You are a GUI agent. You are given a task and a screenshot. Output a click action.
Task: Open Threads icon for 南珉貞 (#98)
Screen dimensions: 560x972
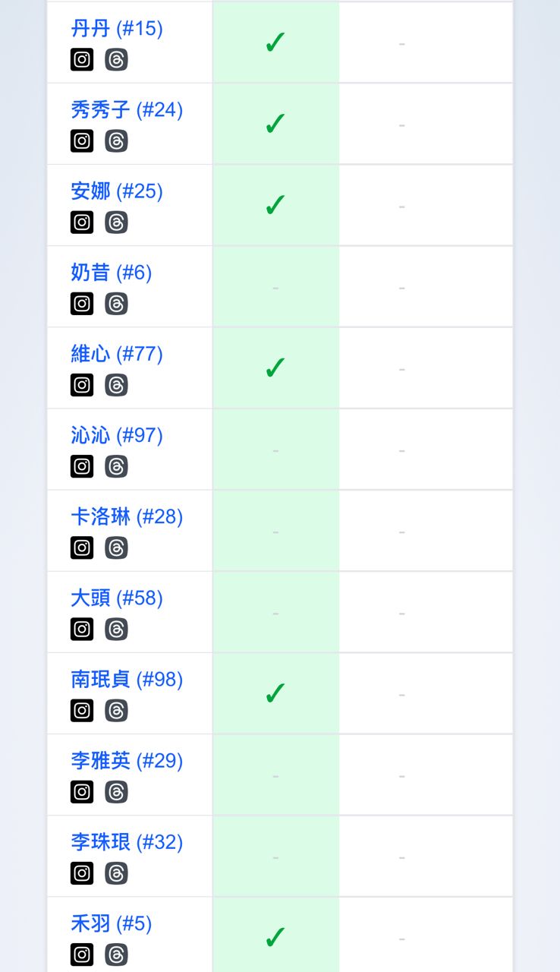pos(116,710)
